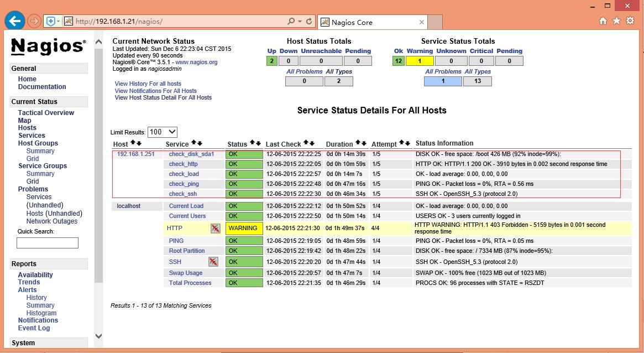Screen dimensions: 644x353
Task: Open the browser settings gear
Action: coord(630,20)
